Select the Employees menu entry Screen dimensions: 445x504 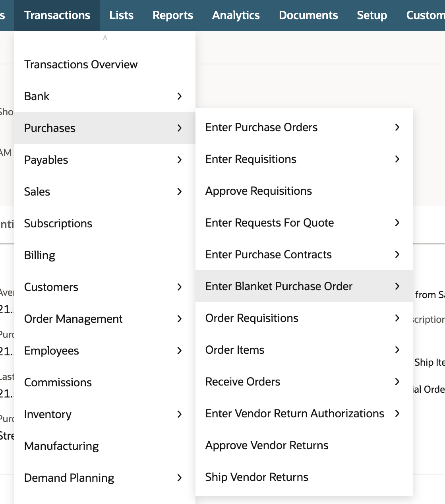pos(105,351)
